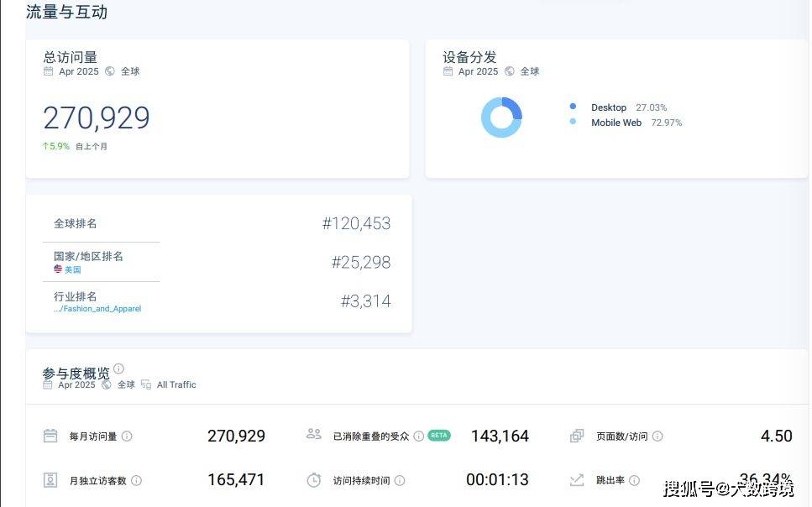Click the globe icon under 总访问量

click(110, 71)
